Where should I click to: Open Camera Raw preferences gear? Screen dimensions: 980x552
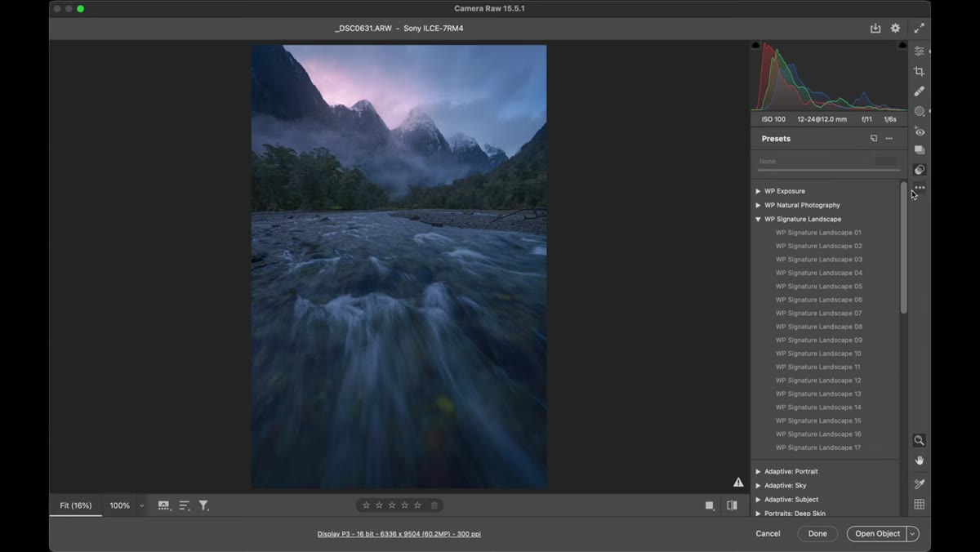tap(895, 28)
